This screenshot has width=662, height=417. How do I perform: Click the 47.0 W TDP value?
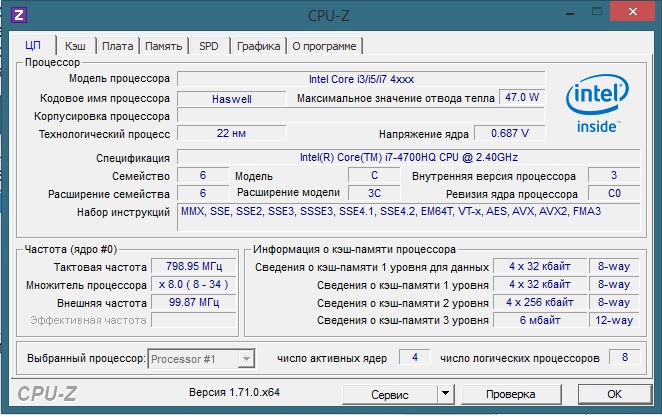coord(522,97)
